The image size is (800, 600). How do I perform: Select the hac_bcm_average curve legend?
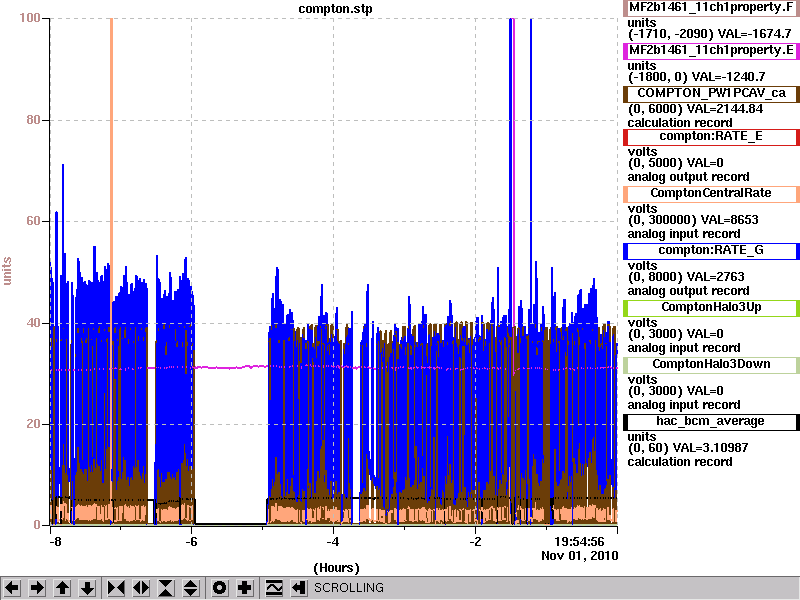click(711, 421)
